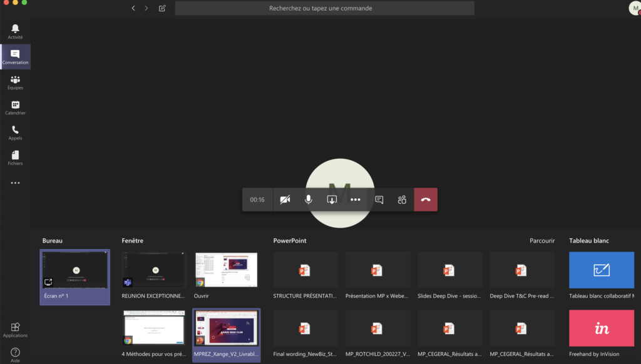Viewport: 641px width, 364px height.
Task: Click the macOS yellow minimize button
Action: [x=15, y=2]
